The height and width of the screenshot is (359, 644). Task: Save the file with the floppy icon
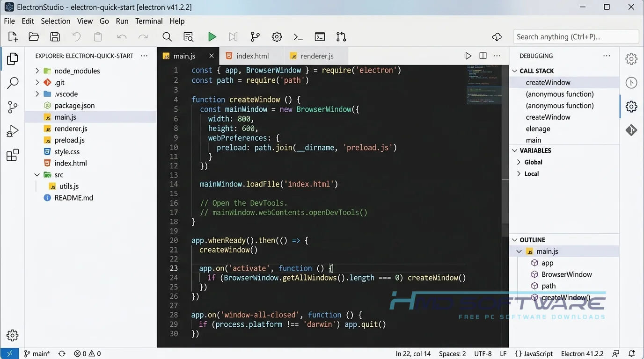click(55, 37)
